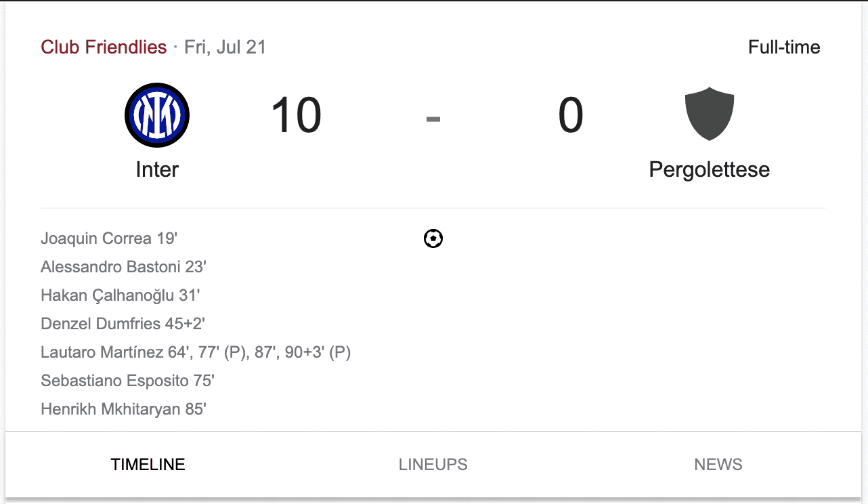
Task: Select Henrikh Mkhitaryan in the scorer list
Action: click(124, 409)
